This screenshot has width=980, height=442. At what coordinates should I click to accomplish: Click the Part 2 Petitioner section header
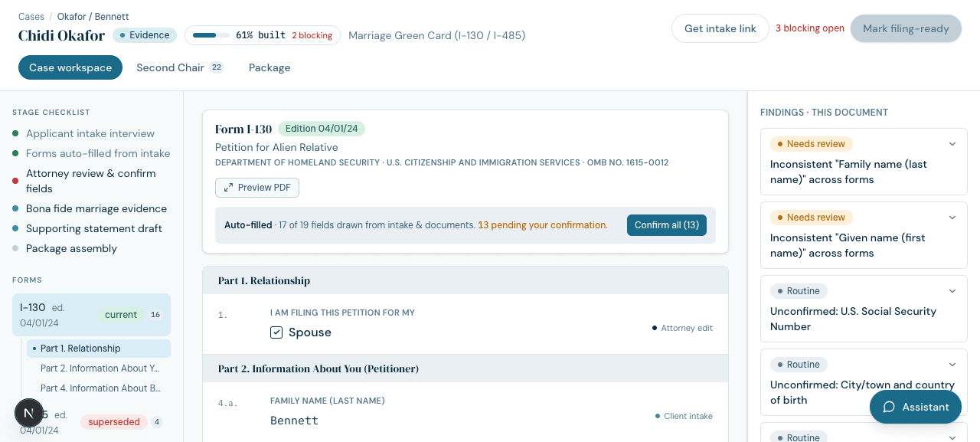pos(465,368)
